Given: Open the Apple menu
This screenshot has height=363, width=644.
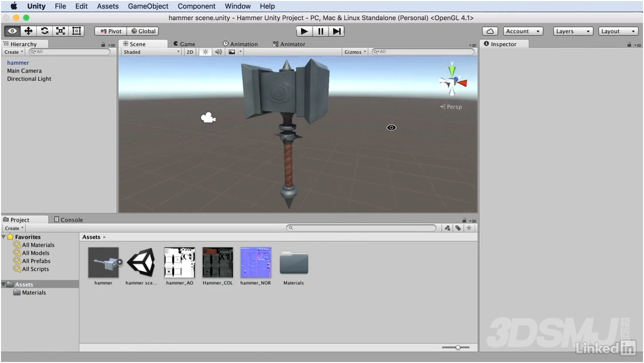Looking at the screenshot, I should [x=14, y=6].
